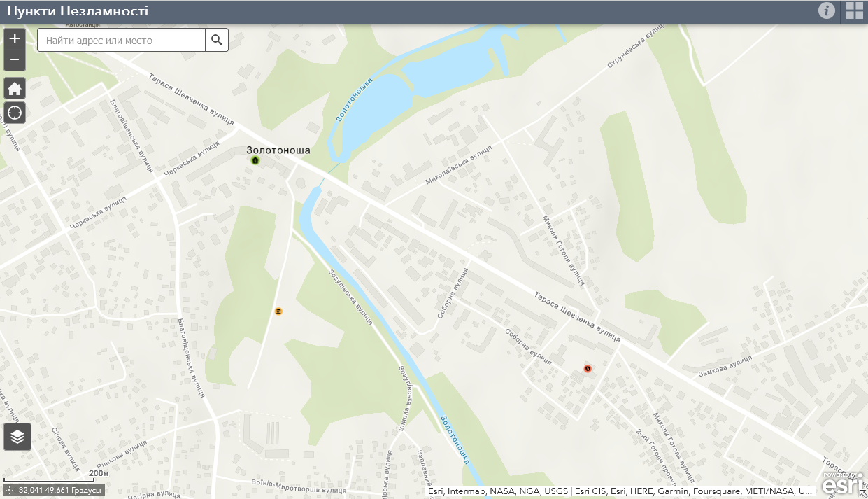
Task: Focus the address search field
Action: 121,40
